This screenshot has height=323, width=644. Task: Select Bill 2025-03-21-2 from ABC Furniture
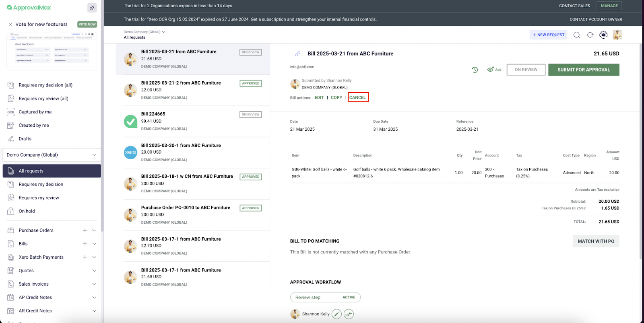pyautogui.click(x=193, y=90)
